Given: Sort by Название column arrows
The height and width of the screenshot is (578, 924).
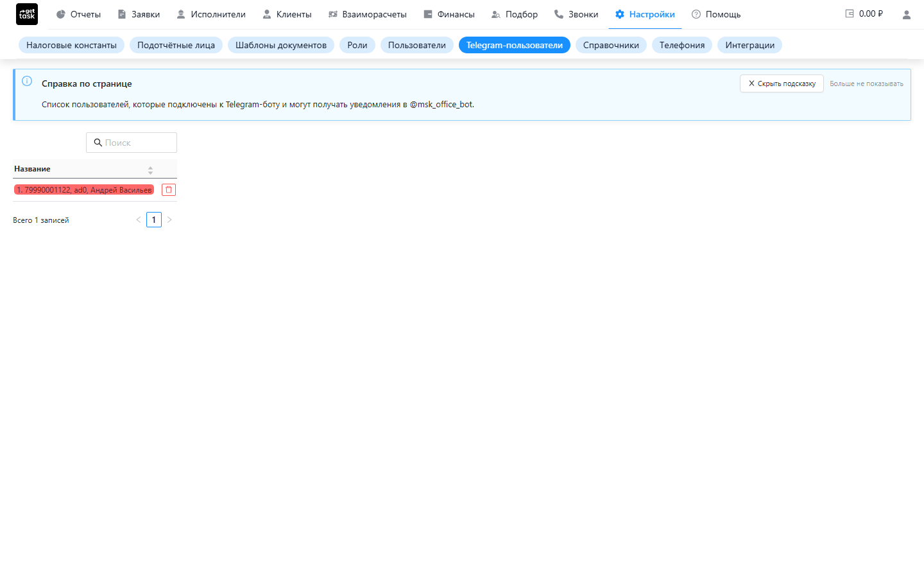Looking at the screenshot, I should [150, 170].
